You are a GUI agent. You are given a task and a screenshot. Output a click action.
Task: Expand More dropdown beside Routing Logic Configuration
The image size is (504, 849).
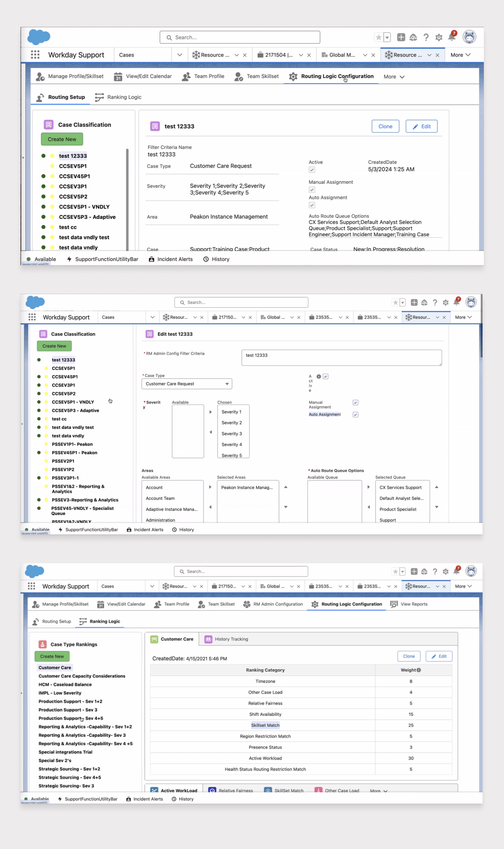pyautogui.click(x=394, y=77)
